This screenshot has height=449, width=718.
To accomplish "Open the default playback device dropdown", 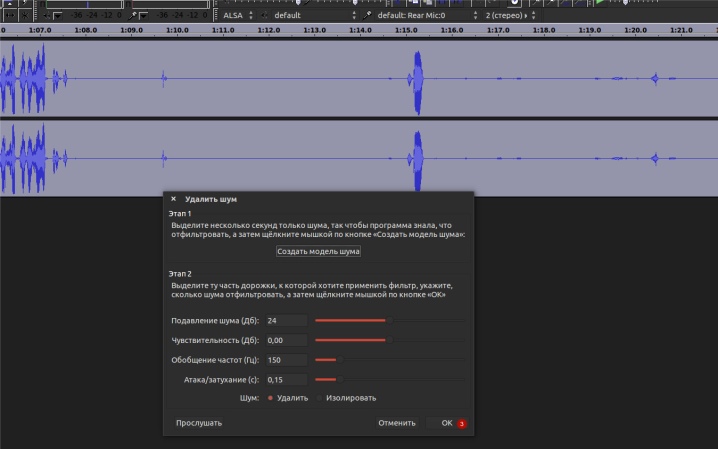I will coord(314,15).
